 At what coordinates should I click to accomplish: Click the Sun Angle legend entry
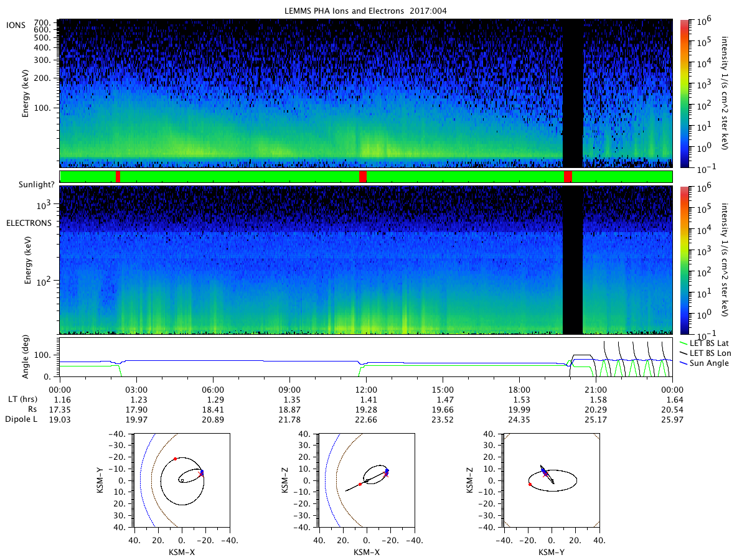coord(708,363)
